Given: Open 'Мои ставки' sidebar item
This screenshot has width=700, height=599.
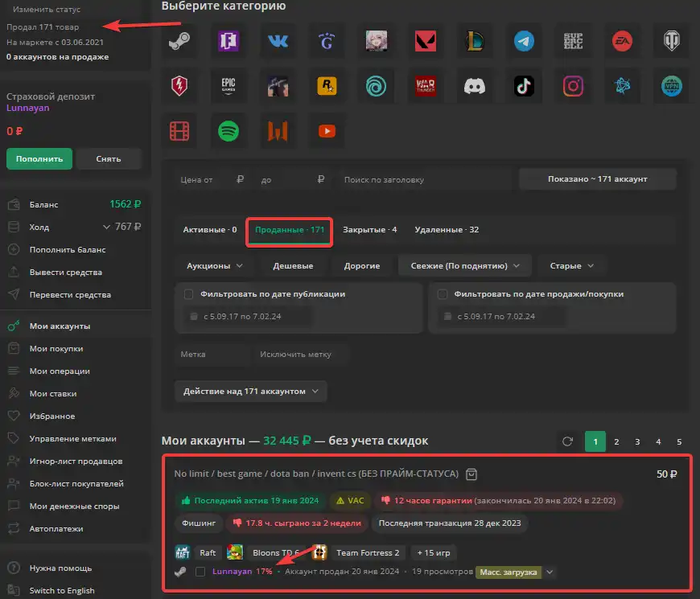Looking at the screenshot, I should tap(53, 394).
